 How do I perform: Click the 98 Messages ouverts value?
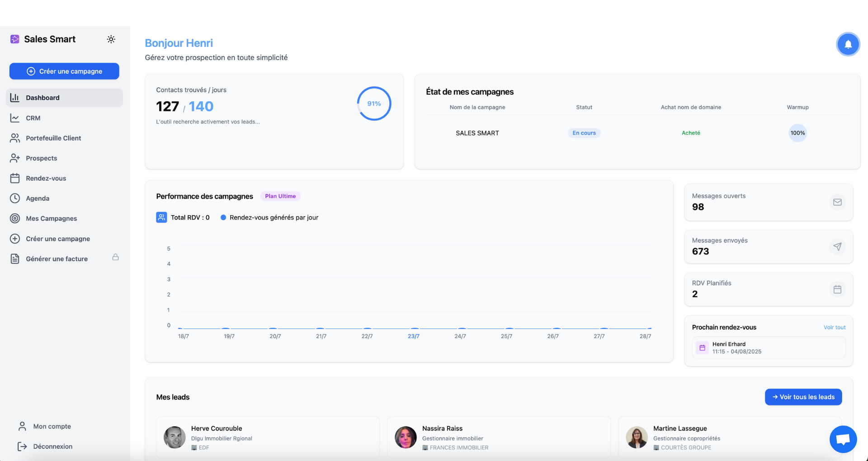tap(698, 207)
